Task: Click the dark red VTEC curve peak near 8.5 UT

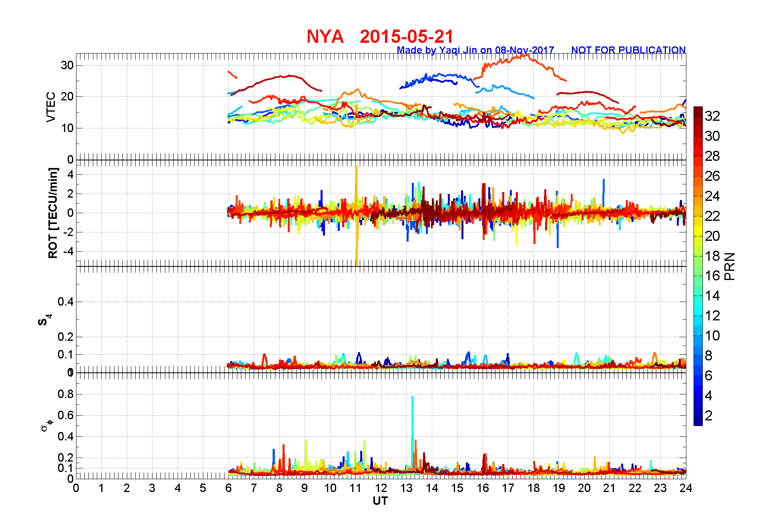Action: [x=290, y=76]
